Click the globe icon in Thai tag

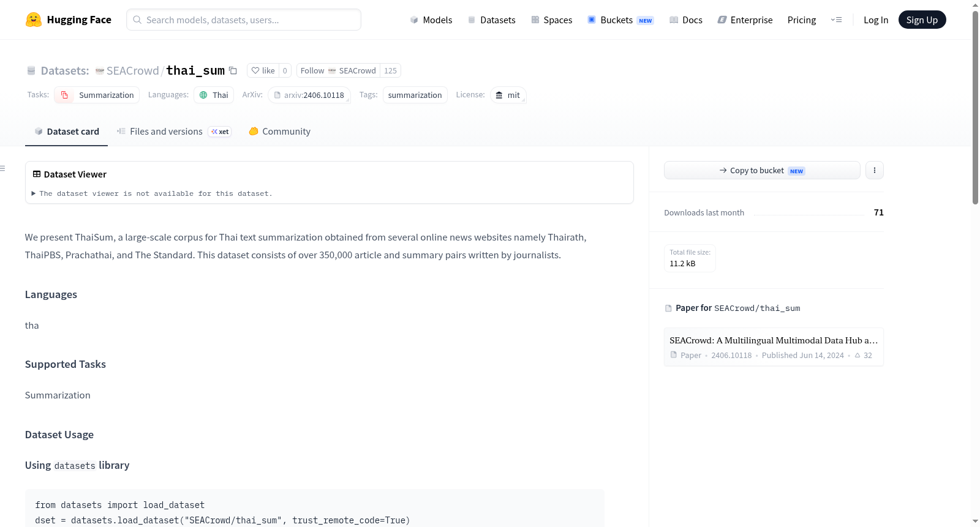[x=203, y=95]
